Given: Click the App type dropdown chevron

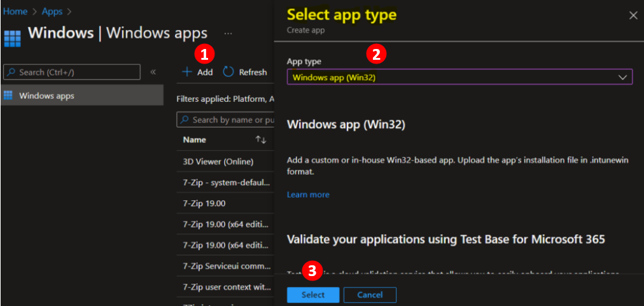Looking at the screenshot, I should point(622,77).
